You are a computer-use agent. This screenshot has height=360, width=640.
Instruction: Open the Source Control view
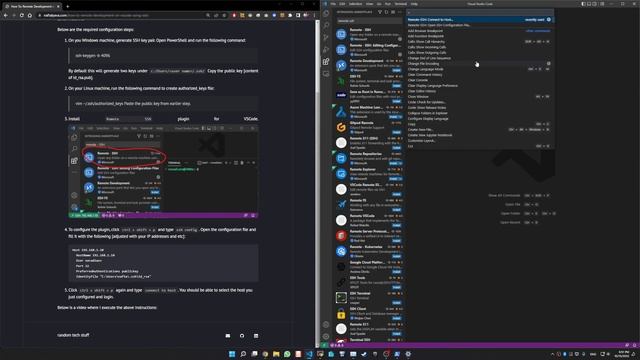pyautogui.click(x=326, y=38)
